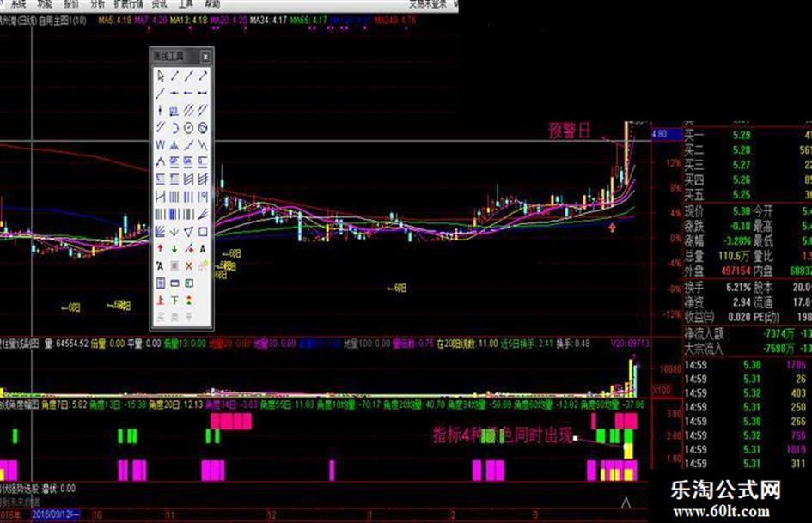Pick the red diagonal arrow marker tool
The height and width of the screenshot is (523, 812).
tap(188, 248)
